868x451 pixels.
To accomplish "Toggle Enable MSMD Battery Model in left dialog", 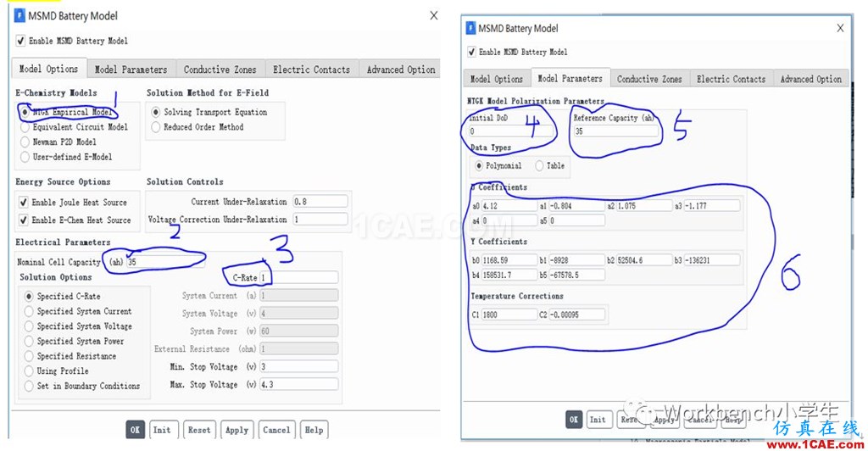I will pos(20,41).
